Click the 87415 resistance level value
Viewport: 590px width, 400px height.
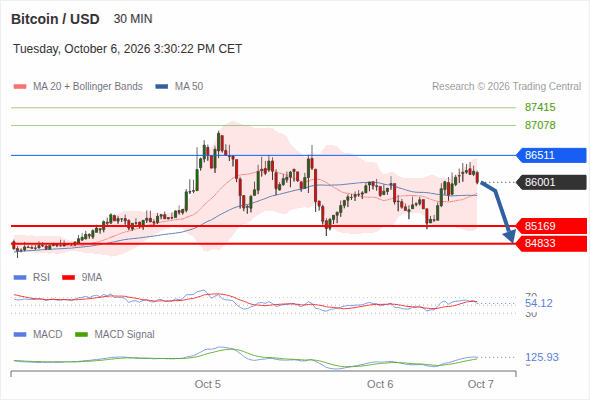click(540, 107)
